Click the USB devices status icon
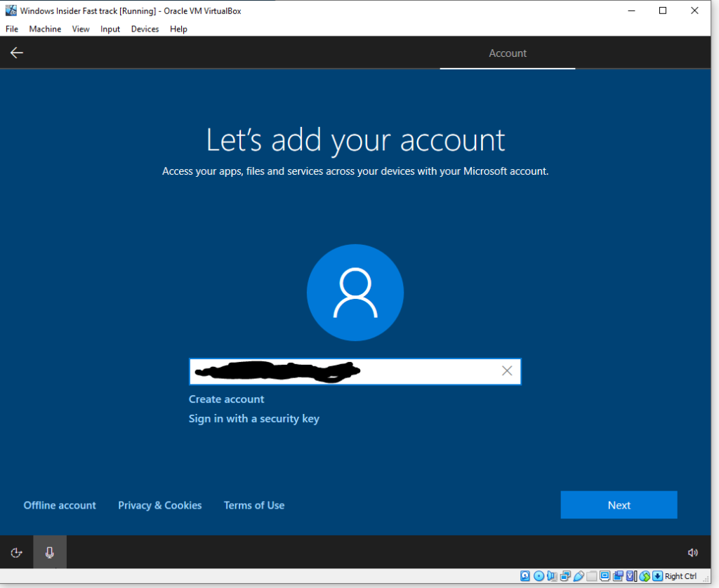Viewport: 719px width, 588px height. coord(579,575)
